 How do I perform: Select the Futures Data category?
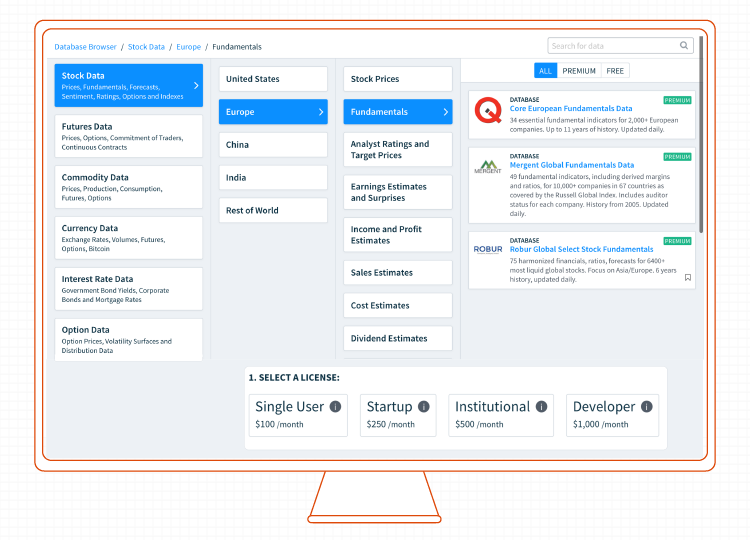[129, 136]
